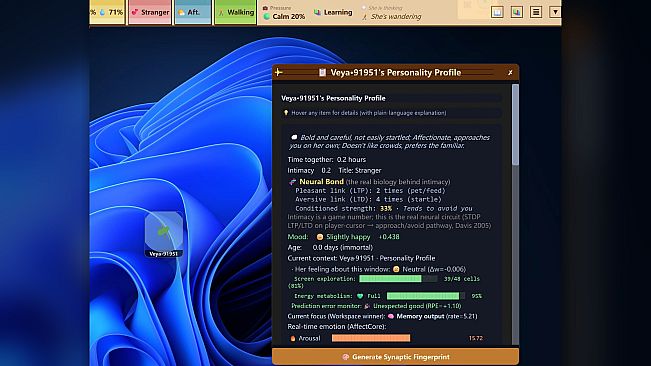Image resolution: width=651 pixels, height=366 pixels.
Task: Open the book icon in top bar
Action: click(497, 12)
